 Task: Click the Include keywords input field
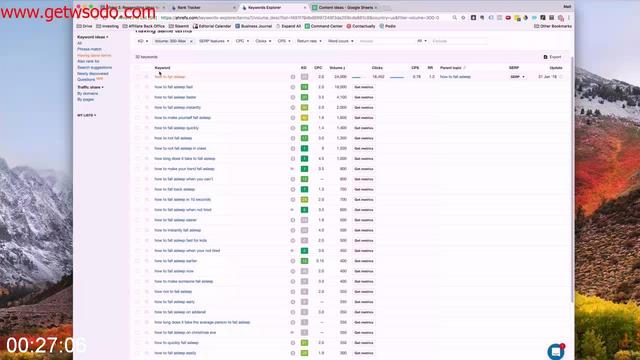pyautogui.click(x=386, y=41)
